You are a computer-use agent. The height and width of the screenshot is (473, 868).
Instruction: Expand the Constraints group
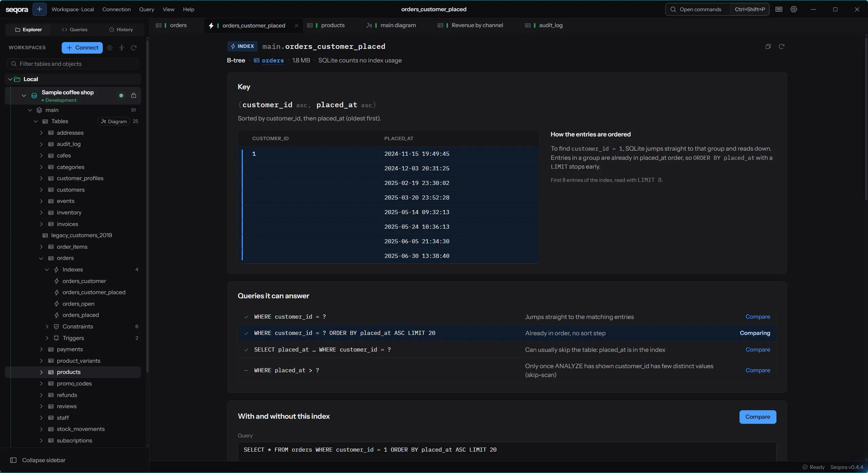click(x=47, y=326)
